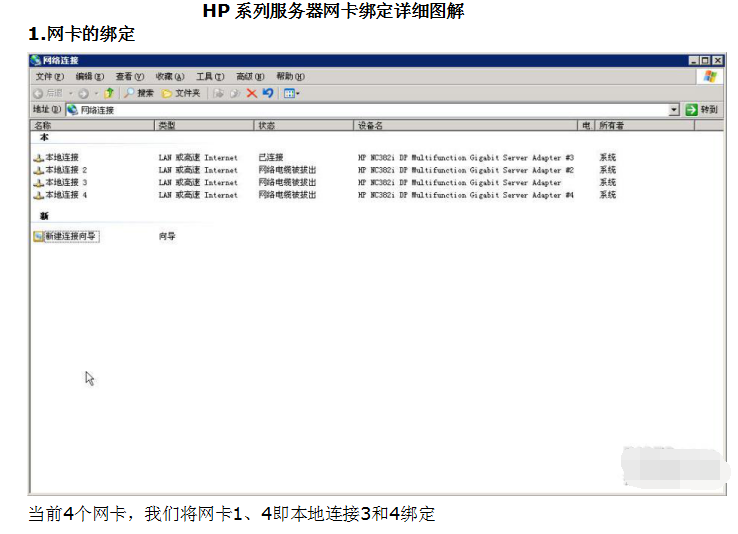Open the 文件(F) menu
The height and width of the screenshot is (534, 738).
49,77
